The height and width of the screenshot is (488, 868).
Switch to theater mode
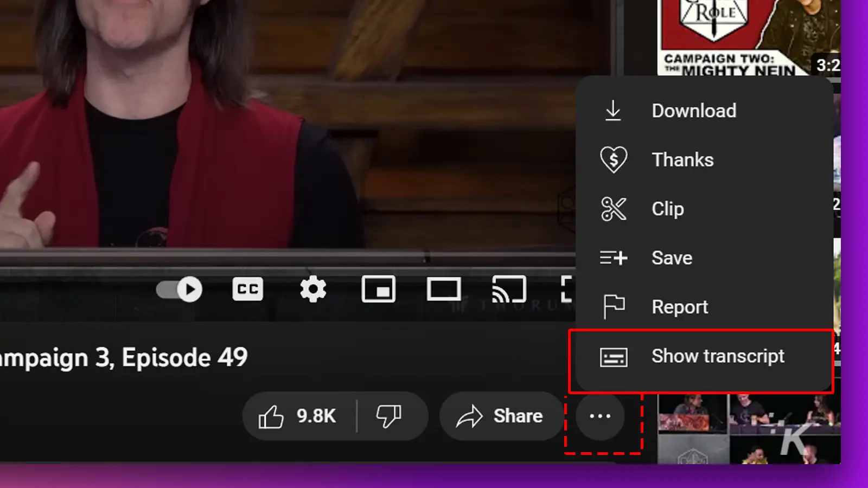(444, 289)
